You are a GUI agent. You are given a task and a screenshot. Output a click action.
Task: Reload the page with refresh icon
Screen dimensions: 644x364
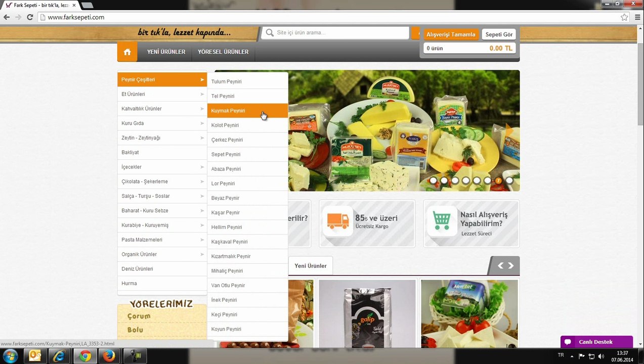point(30,17)
